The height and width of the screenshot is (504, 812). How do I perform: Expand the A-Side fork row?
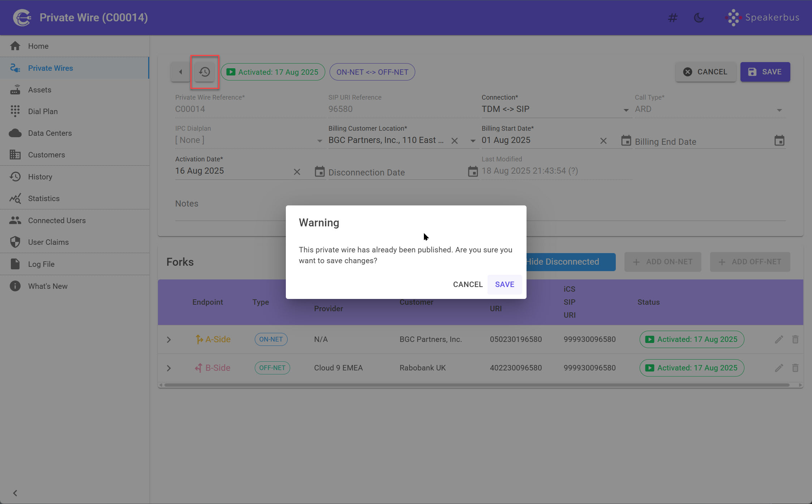pos(168,339)
